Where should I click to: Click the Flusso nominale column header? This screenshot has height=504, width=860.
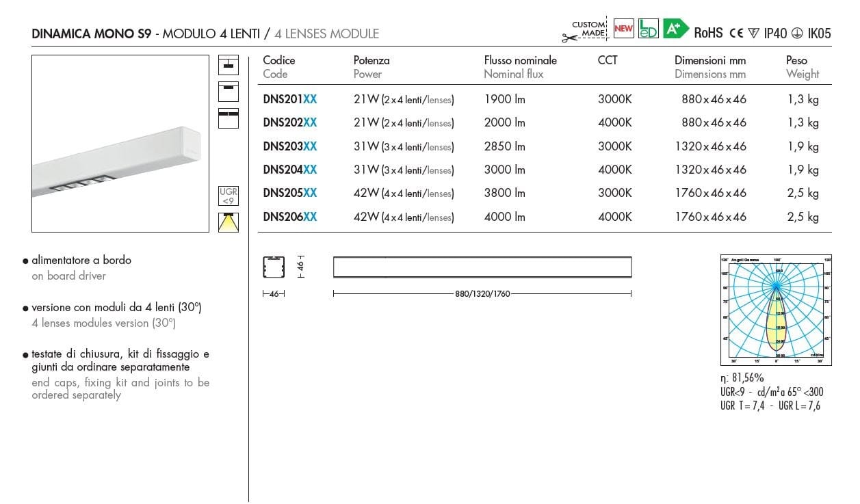tap(520, 60)
